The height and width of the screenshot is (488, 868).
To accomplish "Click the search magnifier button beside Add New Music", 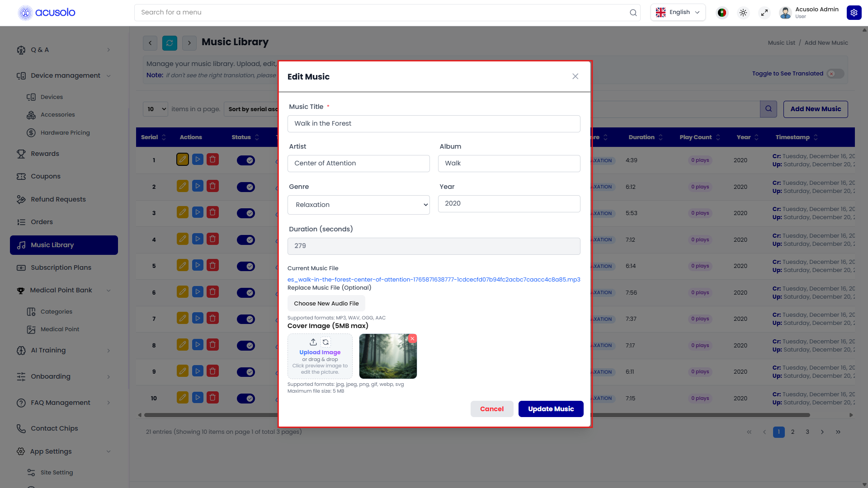I will pyautogui.click(x=769, y=109).
